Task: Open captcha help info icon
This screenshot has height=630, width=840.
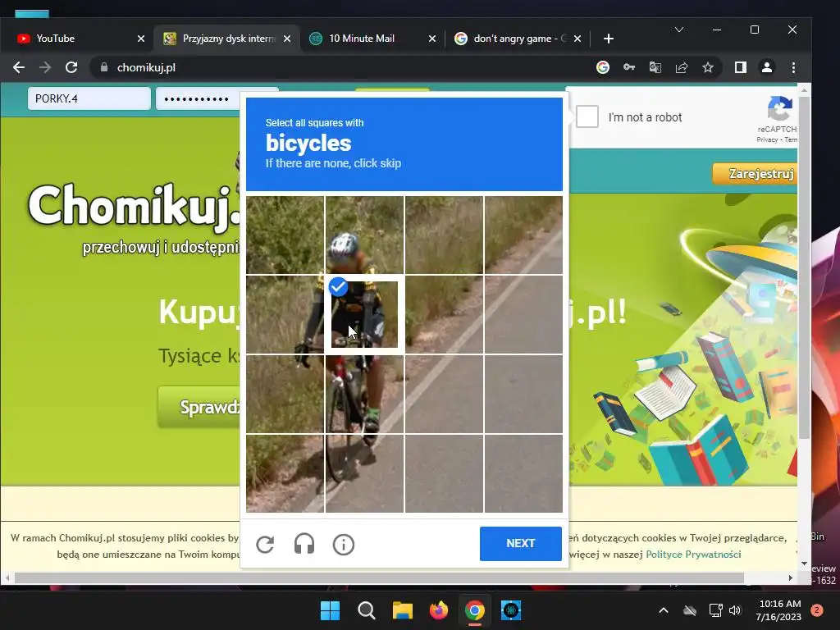Action: point(344,545)
